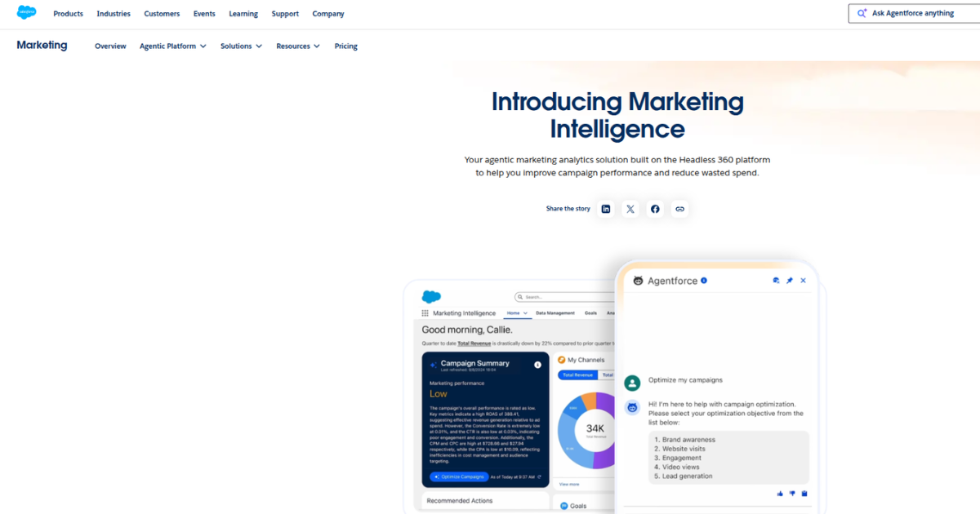
Task: Switch to the Data Management tab
Action: point(555,313)
